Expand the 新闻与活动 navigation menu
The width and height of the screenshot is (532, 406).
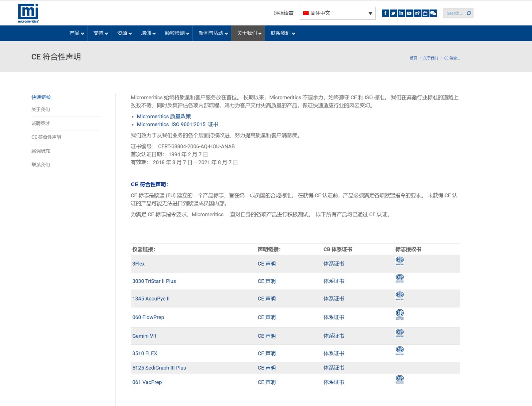213,33
